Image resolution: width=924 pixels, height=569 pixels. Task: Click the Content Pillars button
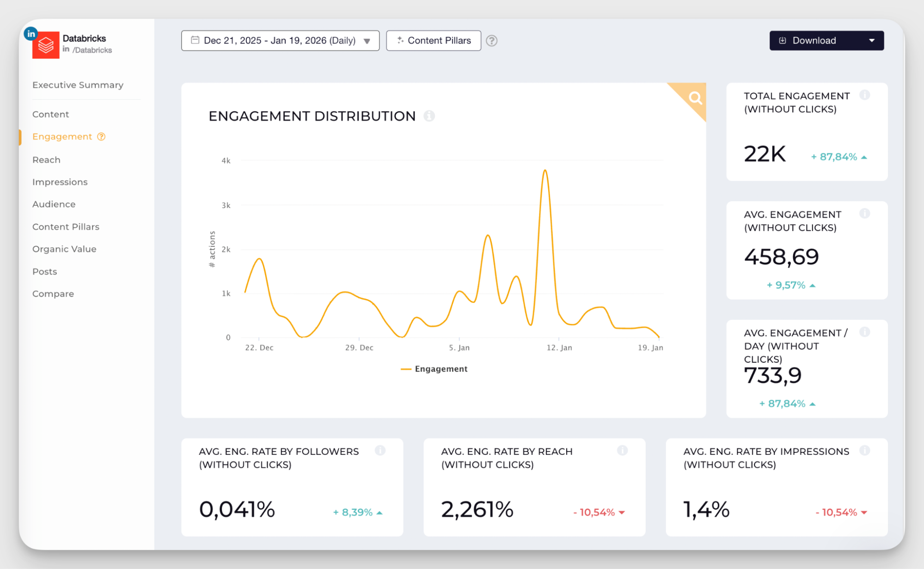pos(433,40)
